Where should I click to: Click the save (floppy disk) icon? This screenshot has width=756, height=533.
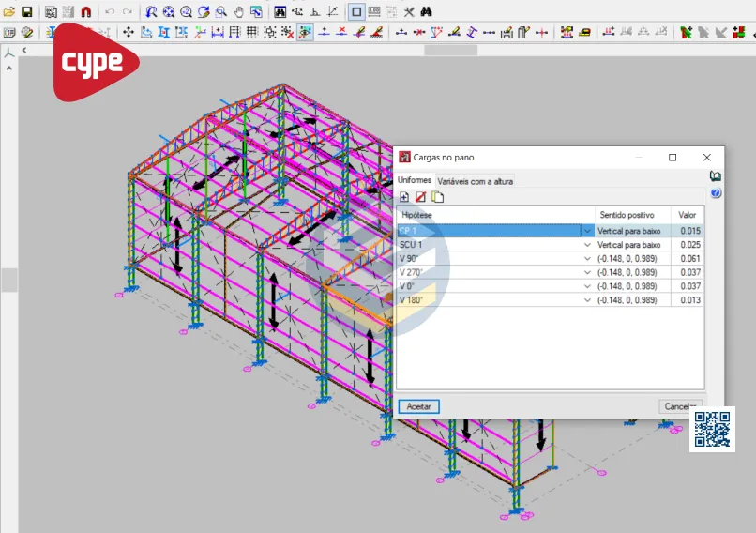pos(26,12)
